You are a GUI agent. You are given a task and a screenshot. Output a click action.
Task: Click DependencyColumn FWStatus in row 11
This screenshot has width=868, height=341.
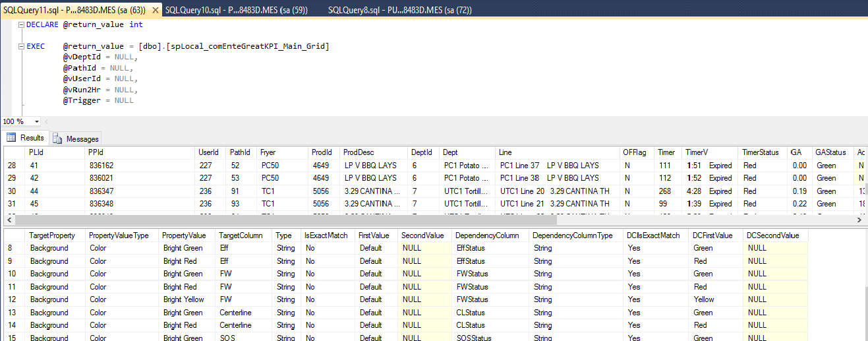click(490, 287)
